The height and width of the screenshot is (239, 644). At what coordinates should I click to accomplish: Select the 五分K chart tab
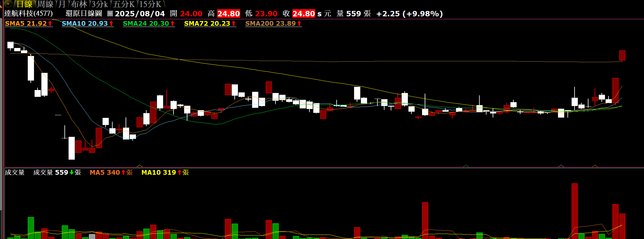pyautogui.click(x=124, y=4)
